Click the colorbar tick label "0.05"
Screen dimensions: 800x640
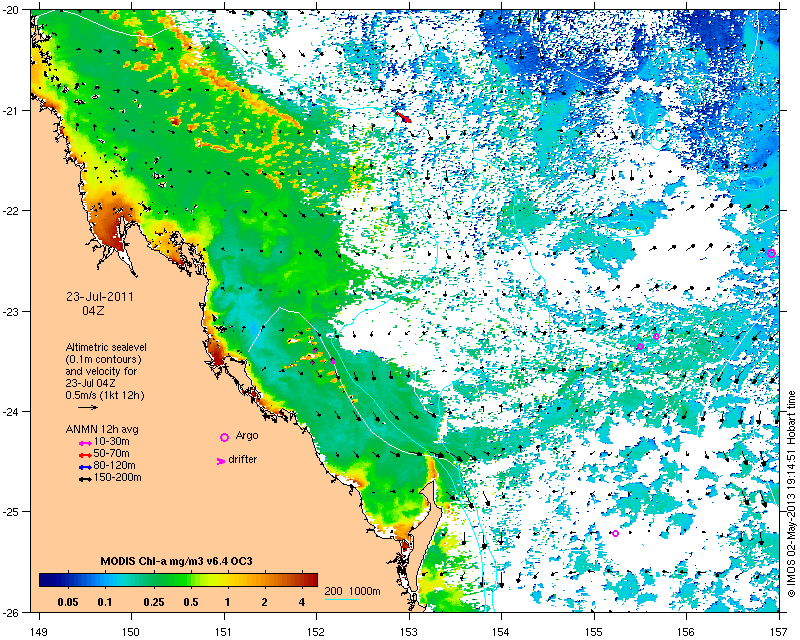[68, 602]
